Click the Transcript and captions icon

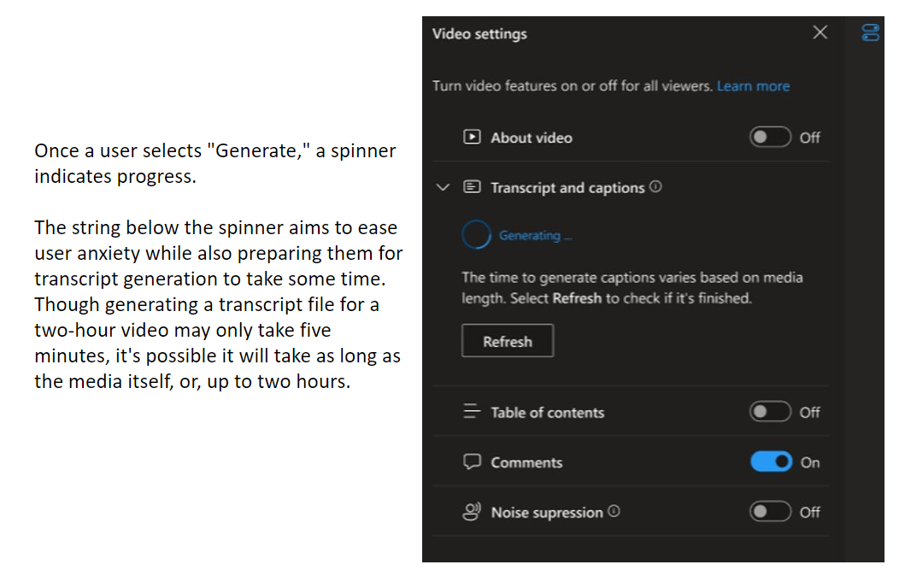coord(472,187)
